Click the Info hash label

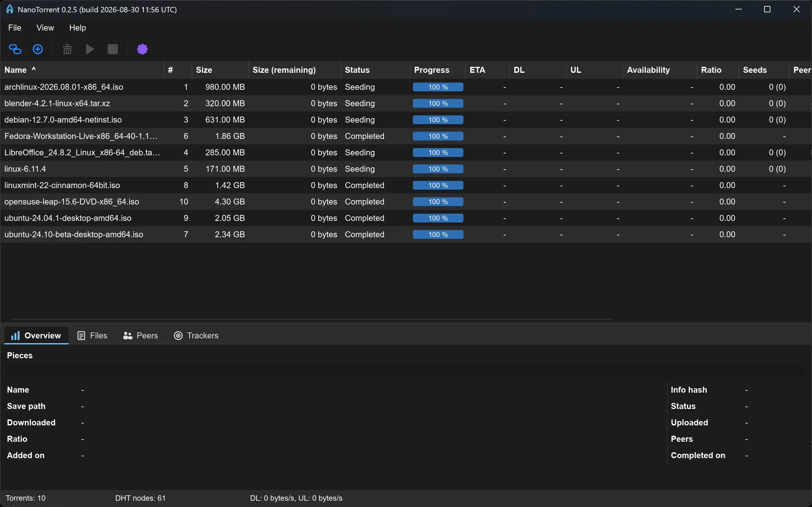click(689, 390)
